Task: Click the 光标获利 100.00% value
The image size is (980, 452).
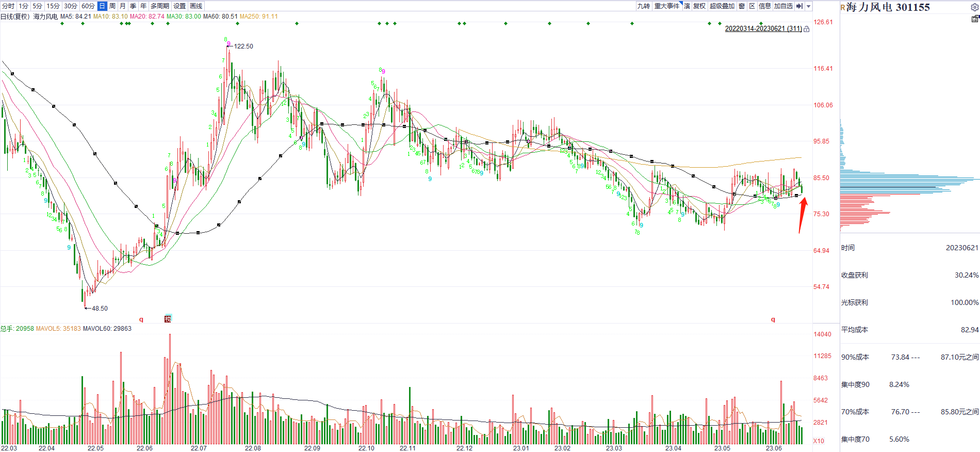Action: tap(965, 303)
